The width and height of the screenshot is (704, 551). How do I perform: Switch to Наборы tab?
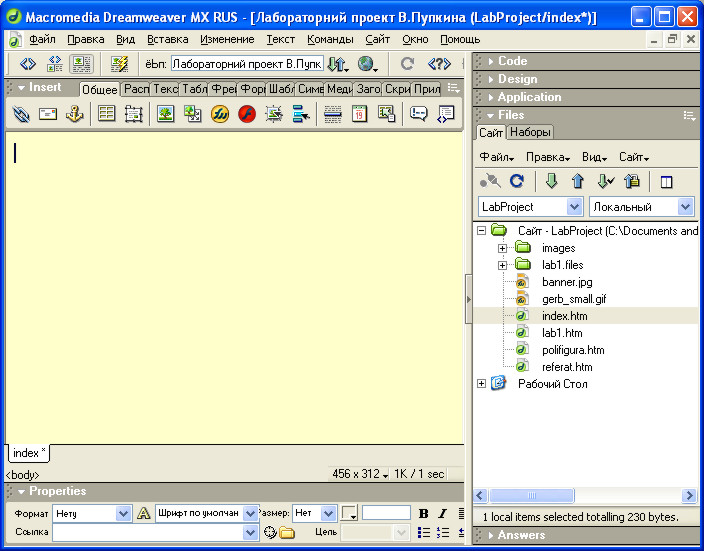point(530,132)
